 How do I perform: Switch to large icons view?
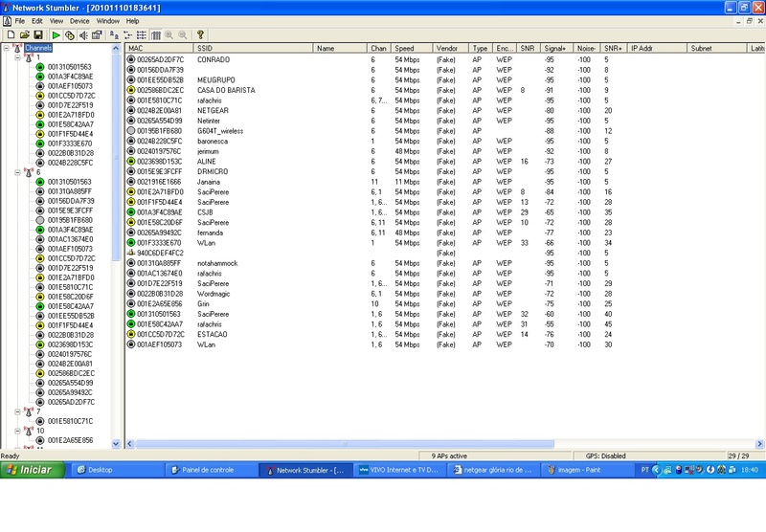point(114,34)
